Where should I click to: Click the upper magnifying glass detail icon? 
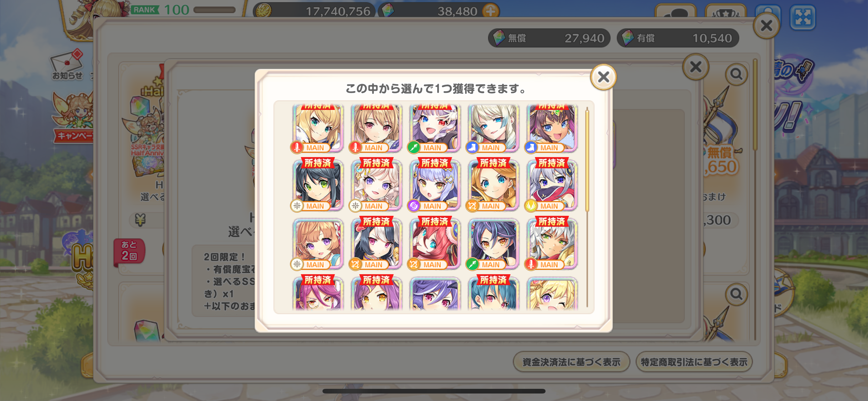[736, 74]
